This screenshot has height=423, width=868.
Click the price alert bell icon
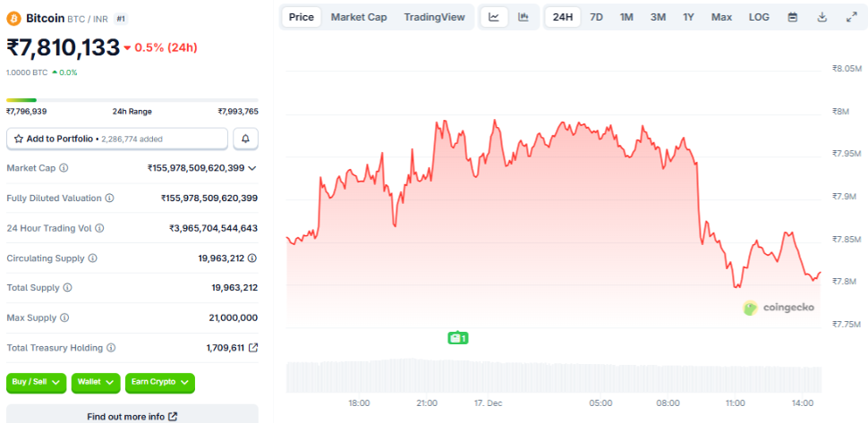click(246, 139)
